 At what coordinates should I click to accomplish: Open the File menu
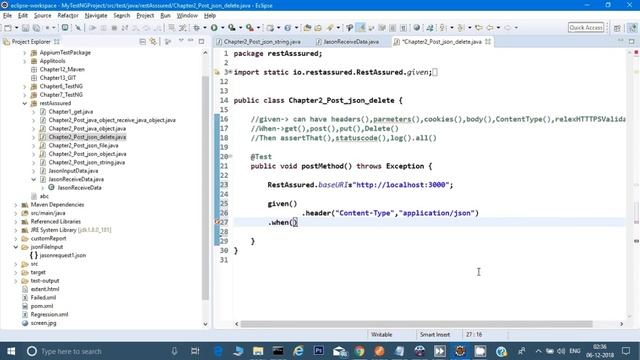tap(7, 16)
